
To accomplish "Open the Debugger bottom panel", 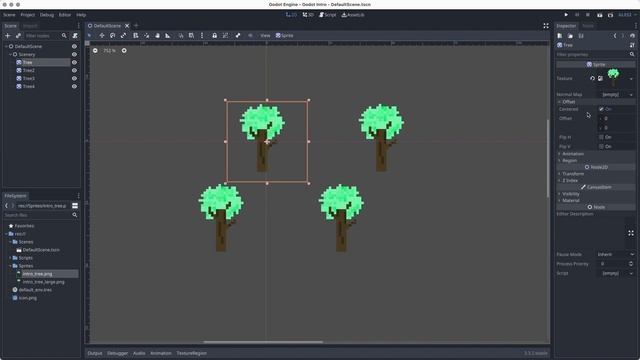I will (x=118, y=353).
